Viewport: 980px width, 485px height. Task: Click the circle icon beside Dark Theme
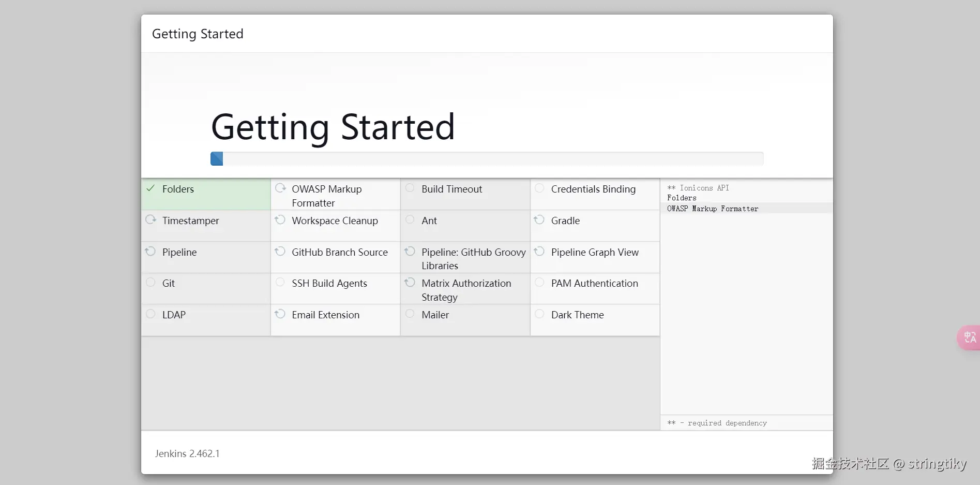[x=539, y=314]
